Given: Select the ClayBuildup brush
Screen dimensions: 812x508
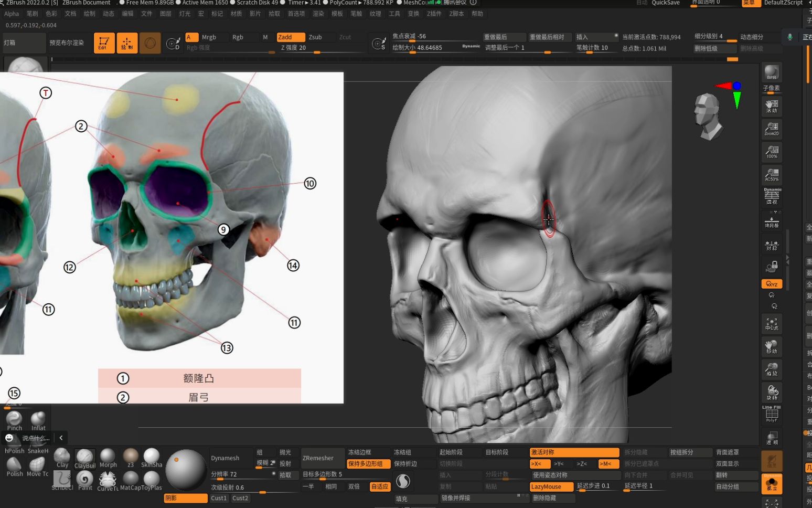Looking at the screenshot, I should 84,459.
